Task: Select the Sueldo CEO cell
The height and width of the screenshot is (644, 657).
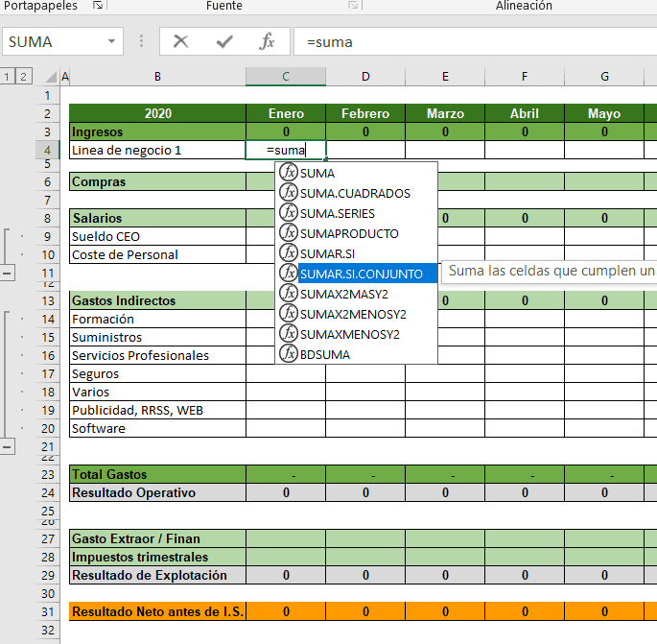Action: coord(157,236)
